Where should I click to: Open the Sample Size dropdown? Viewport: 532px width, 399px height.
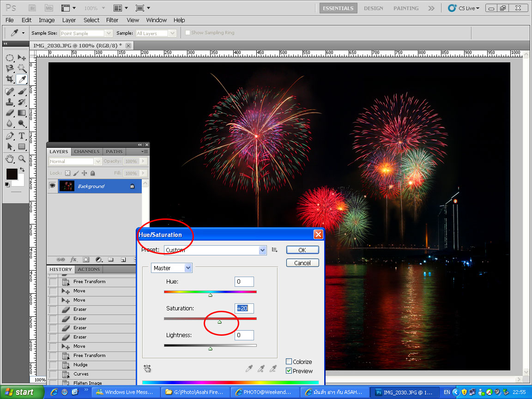coord(109,33)
